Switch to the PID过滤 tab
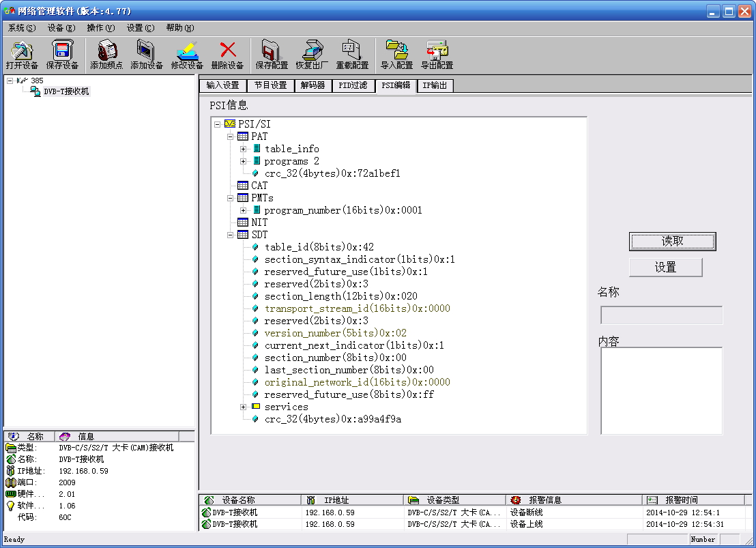The height and width of the screenshot is (548, 756). tap(353, 85)
